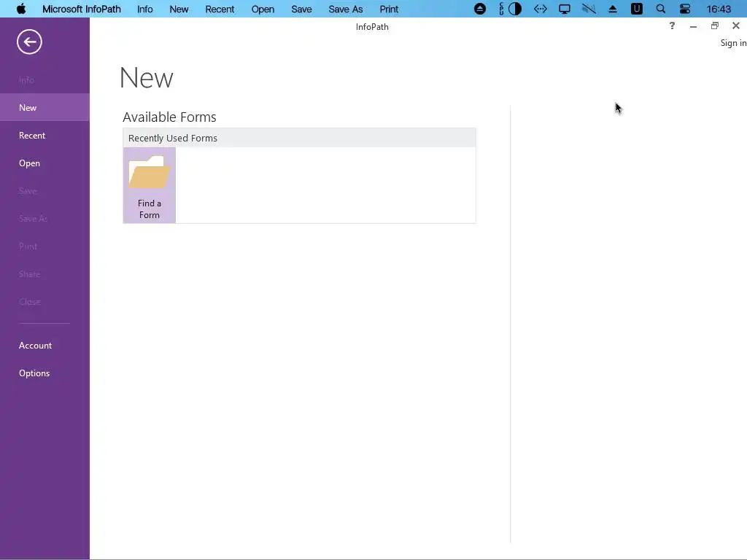The width and height of the screenshot is (747, 560).
Task: Click the back arrow circle icon
Action: pyautogui.click(x=29, y=42)
